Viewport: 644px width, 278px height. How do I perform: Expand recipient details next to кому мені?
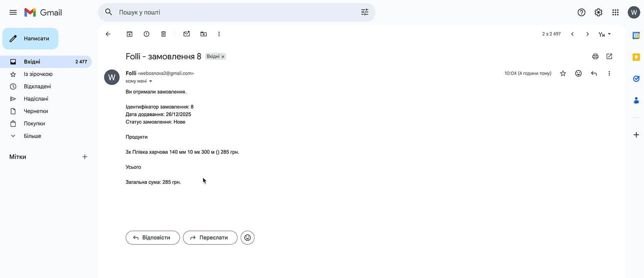tap(150, 81)
